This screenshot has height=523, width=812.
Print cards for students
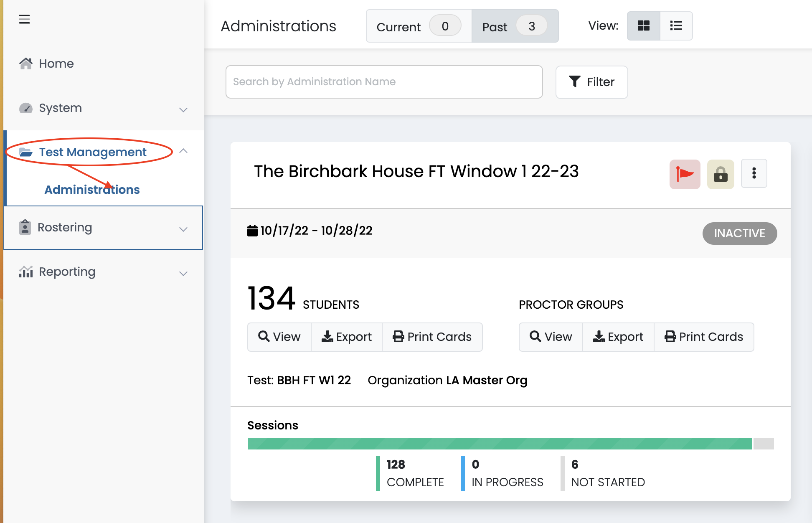432,337
